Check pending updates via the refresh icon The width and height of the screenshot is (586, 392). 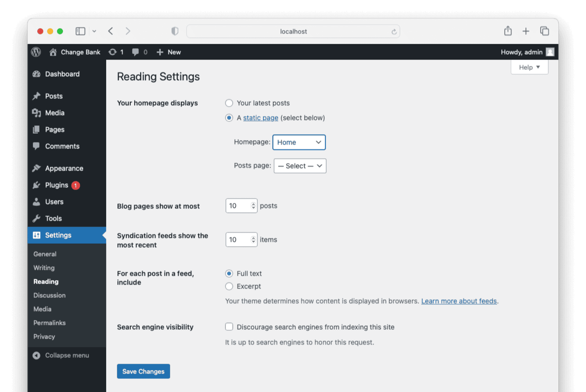(113, 52)
